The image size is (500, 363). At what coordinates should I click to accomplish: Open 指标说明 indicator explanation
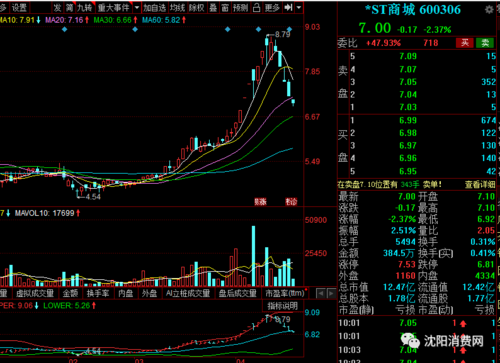(282, 306)
